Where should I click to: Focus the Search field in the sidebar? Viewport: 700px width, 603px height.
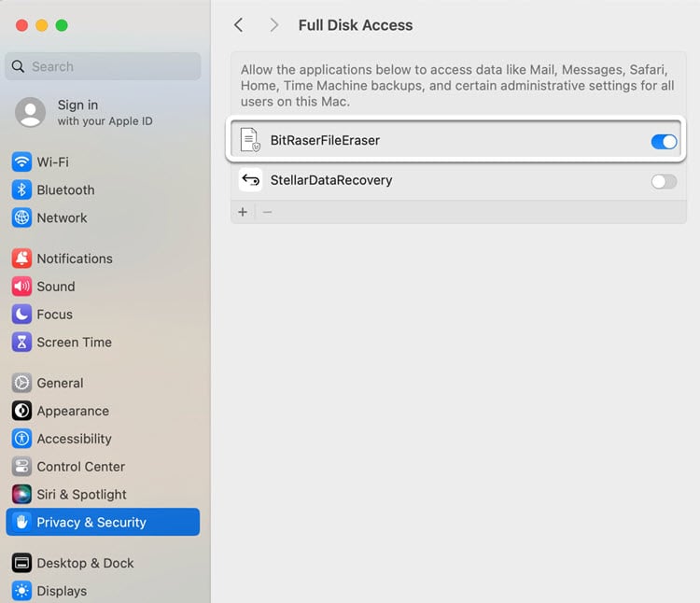pos(103,66)
